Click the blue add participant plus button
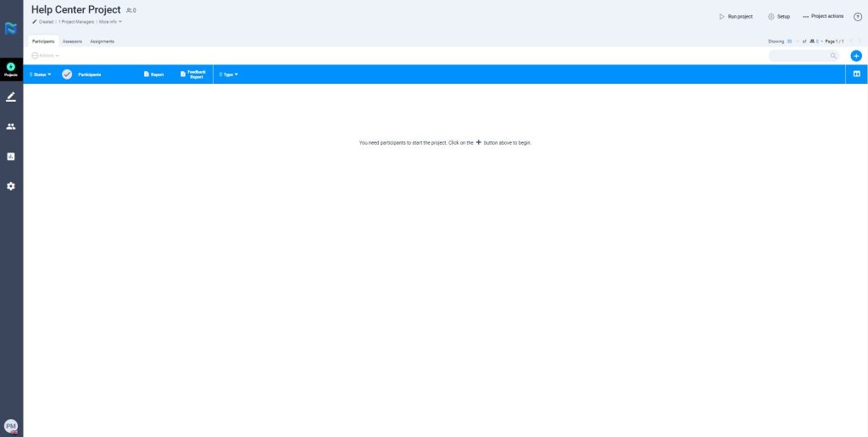Image resolution: width=868 pixels, height=437 pixels. [856, 56]
